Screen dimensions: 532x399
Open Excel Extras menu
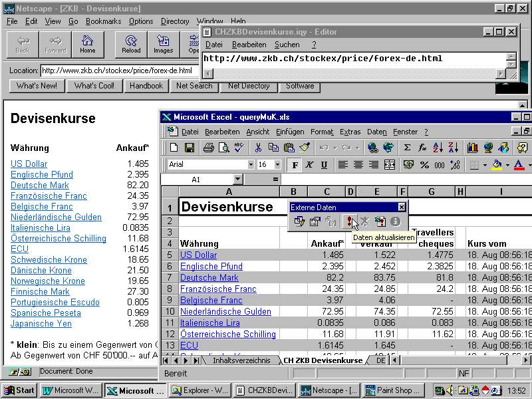click(350, 132)
